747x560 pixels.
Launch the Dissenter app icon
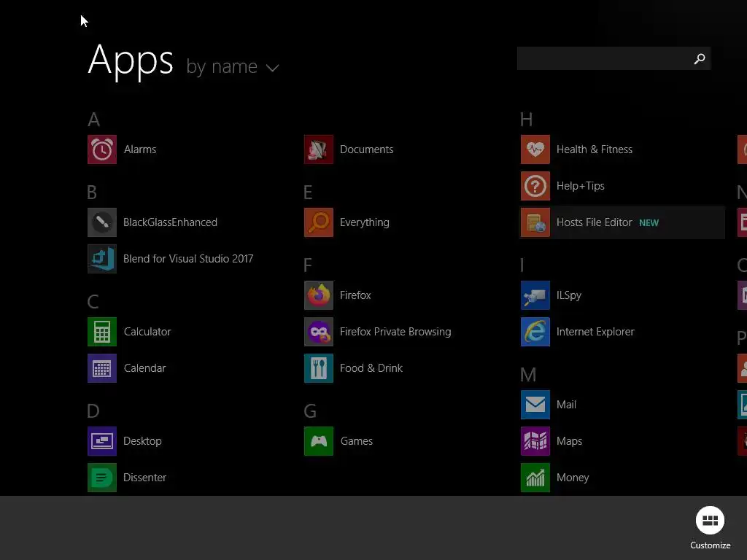pos(102,478)
